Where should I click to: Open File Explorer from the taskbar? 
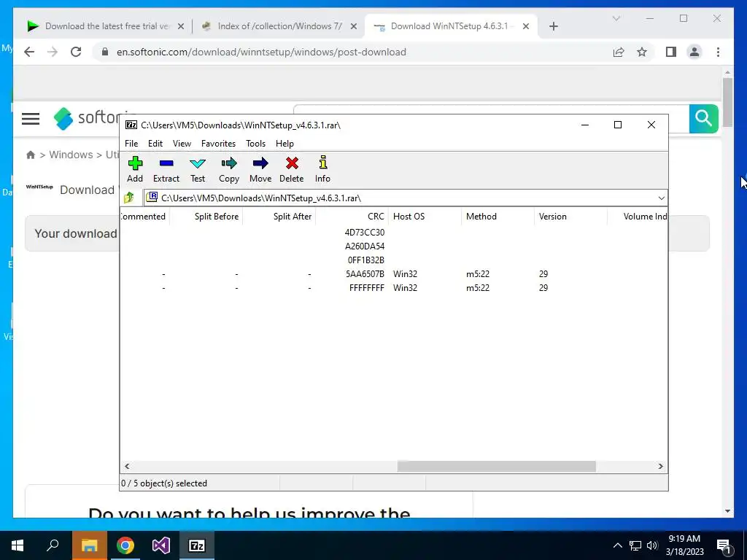[89, 545]
